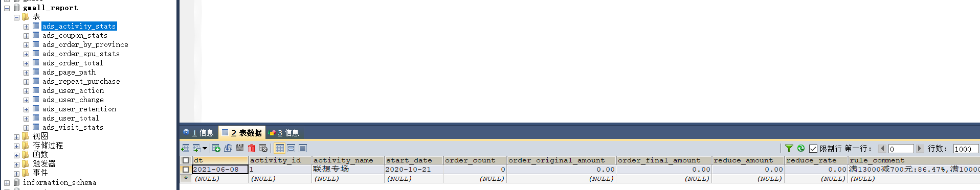Check the 2021-06-08 row checkbox
This screenshot has width=980, height=190.
click(186, 170)
